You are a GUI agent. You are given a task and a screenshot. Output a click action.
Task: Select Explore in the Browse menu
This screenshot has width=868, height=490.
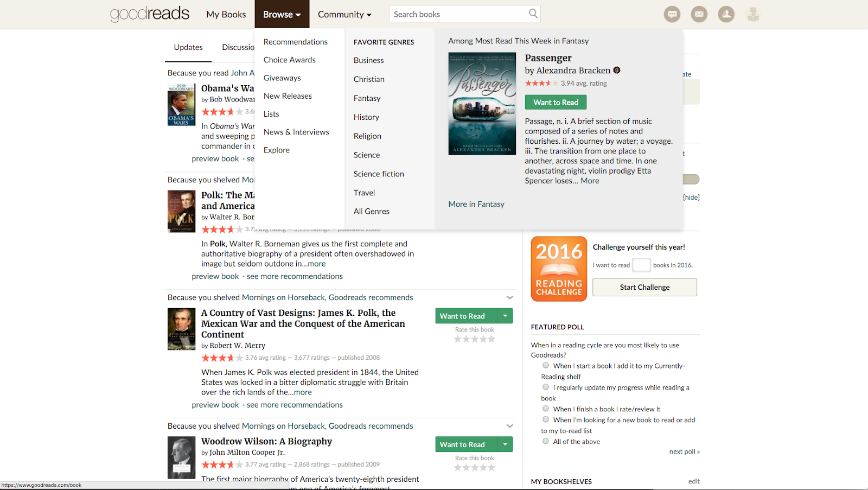[277, 150]
